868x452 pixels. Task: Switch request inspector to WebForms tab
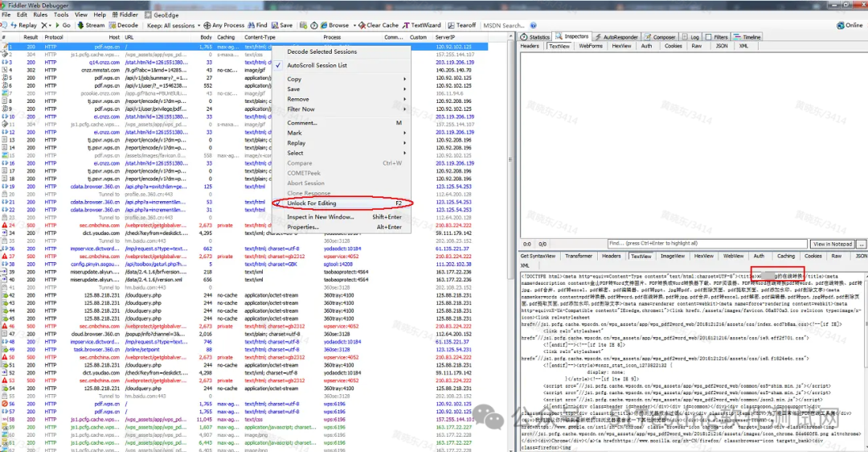591,46
